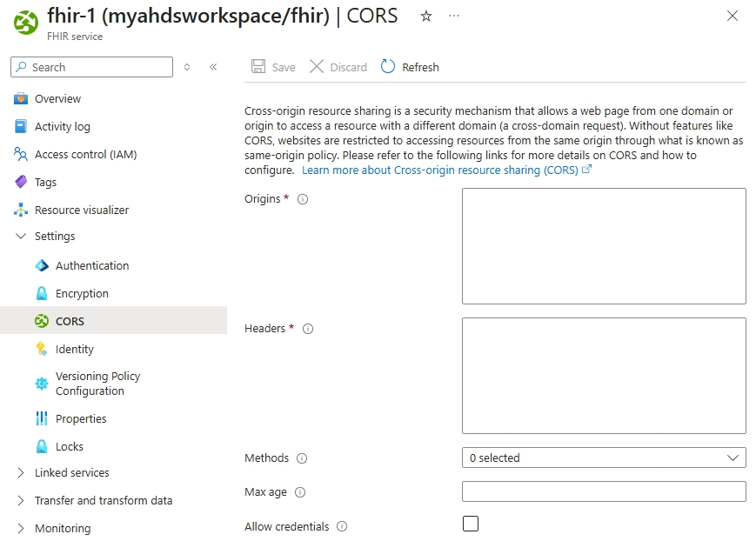
Task: Click the Properties bars icon
Action: tap(42, 418)
